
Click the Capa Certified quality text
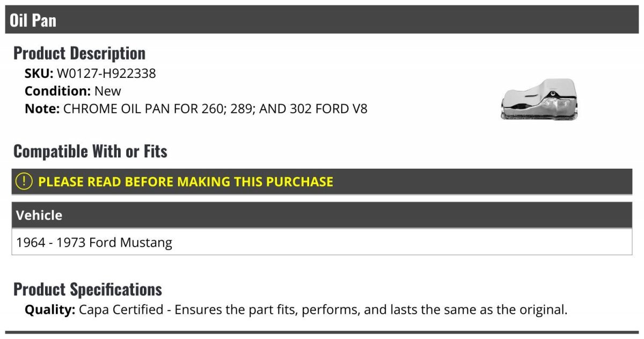[x=323, y=310]
